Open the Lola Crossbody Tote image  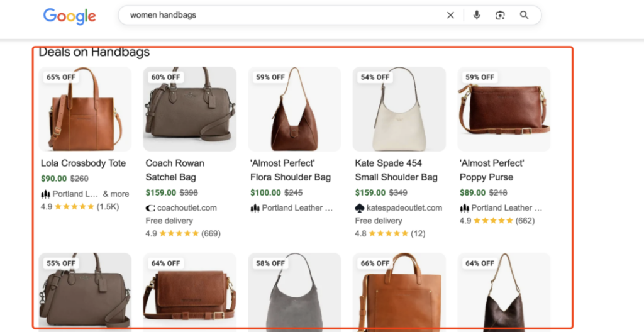tap(85, 109)
